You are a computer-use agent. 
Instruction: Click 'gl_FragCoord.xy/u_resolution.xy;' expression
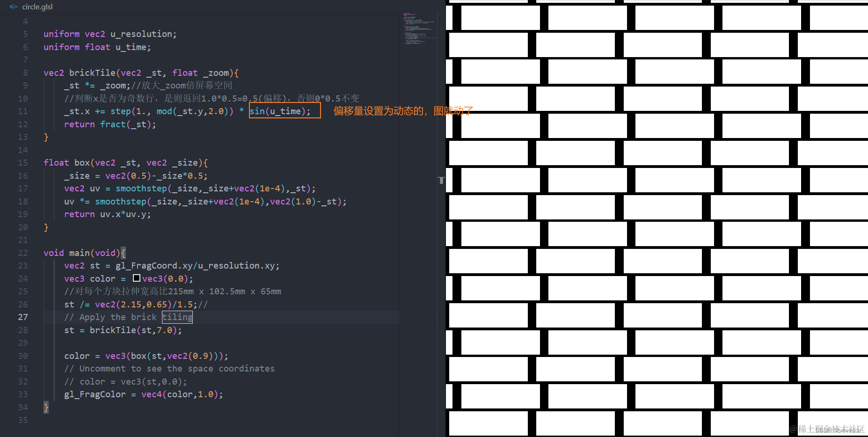(197, 266)
